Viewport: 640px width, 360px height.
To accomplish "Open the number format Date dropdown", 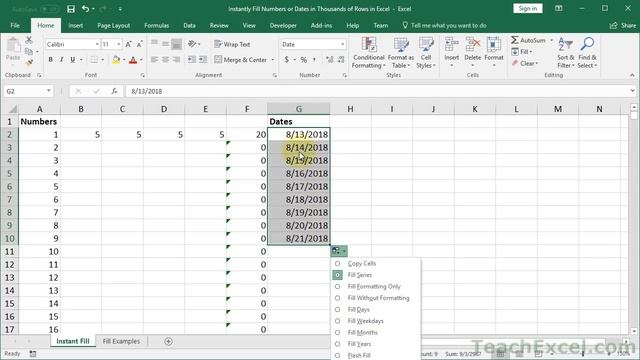I will [x=342, y=44].
